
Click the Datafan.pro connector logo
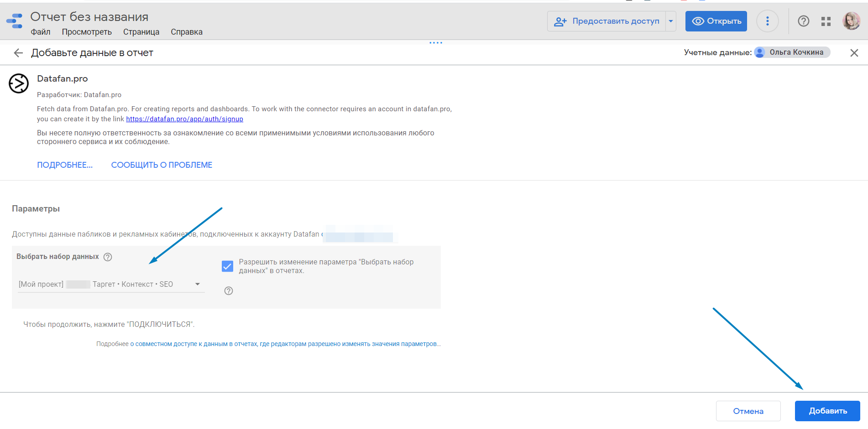[x=19, y=83]
